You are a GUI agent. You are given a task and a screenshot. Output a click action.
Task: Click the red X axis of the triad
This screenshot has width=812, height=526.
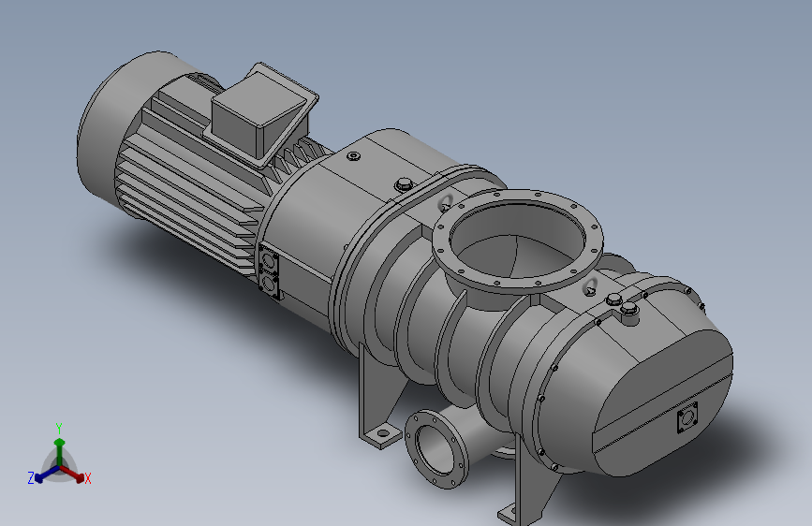click(x=74, y=474)
